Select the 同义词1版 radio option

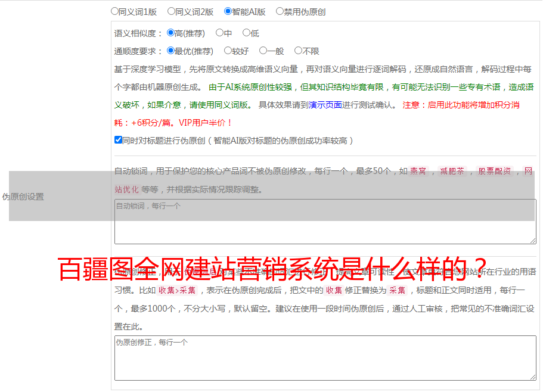click(x=114, y=11)
